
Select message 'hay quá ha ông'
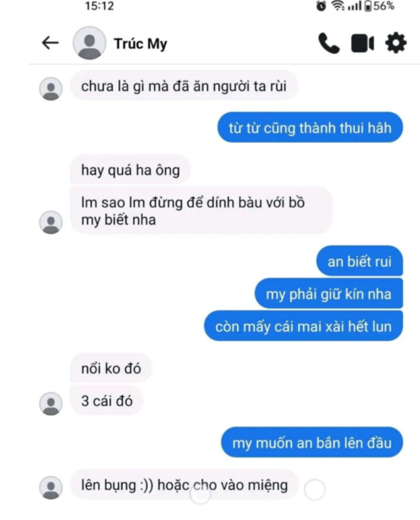click(130, 169)
